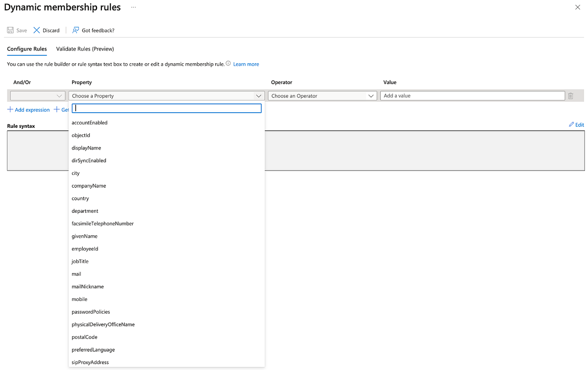Click the Add expression link
The width and height of the screenshot is (588, 370).
point(32,109)
